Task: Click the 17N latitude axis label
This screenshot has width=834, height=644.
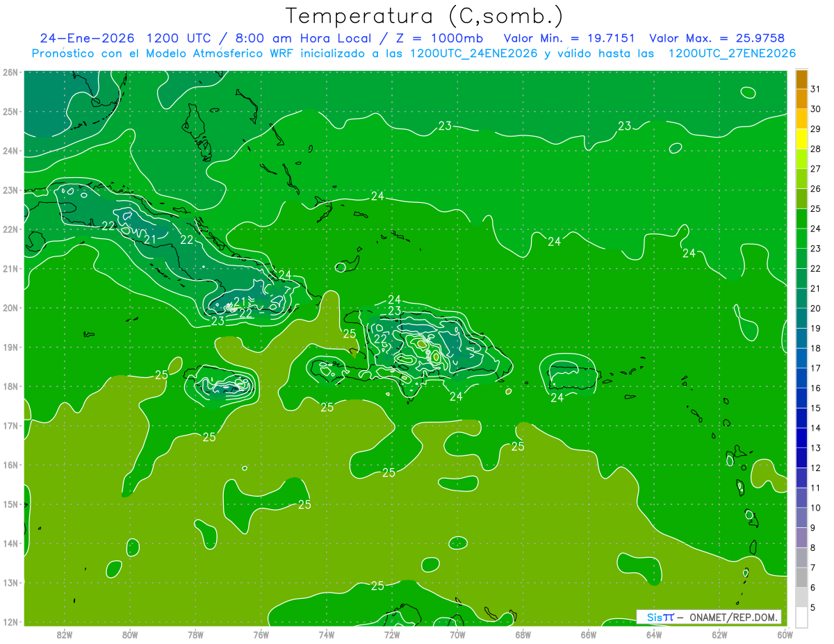Action: tap(10, 426)
